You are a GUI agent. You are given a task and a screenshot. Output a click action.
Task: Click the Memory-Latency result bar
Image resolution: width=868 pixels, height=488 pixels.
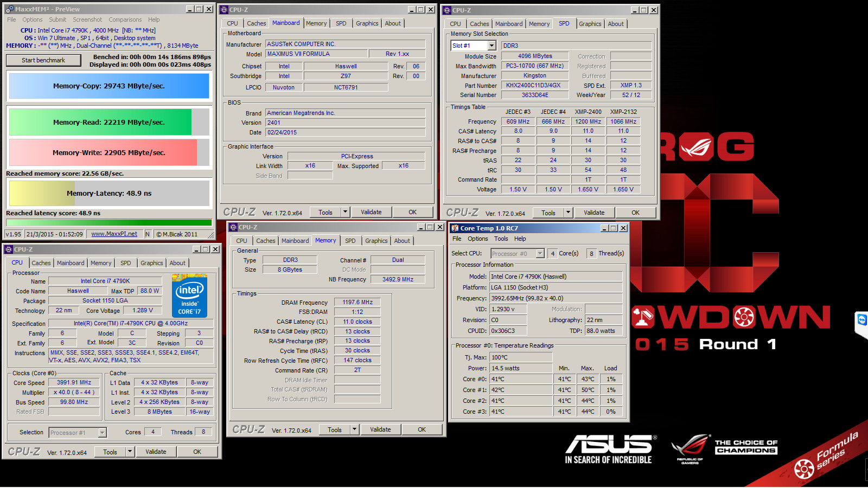[x=109, y=193]
